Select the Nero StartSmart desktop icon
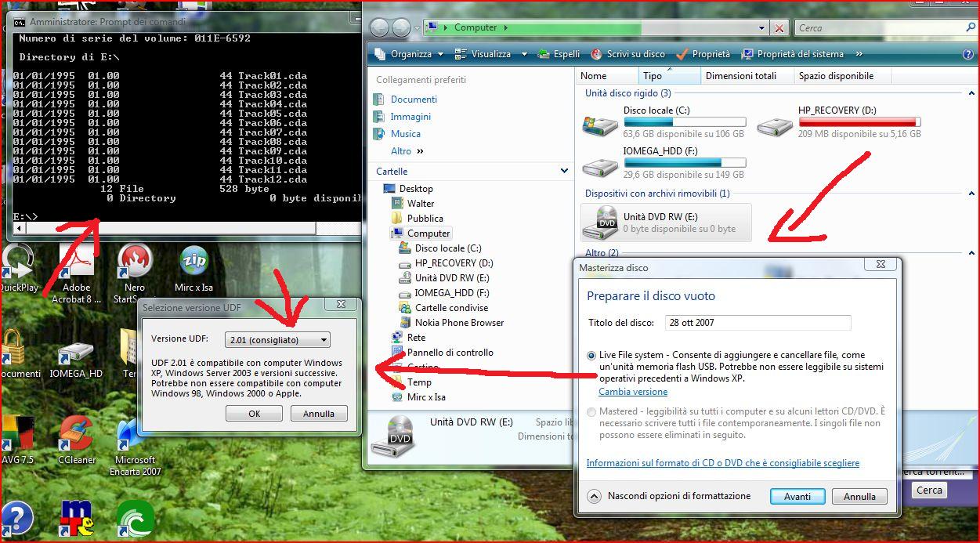 [135, 274]
